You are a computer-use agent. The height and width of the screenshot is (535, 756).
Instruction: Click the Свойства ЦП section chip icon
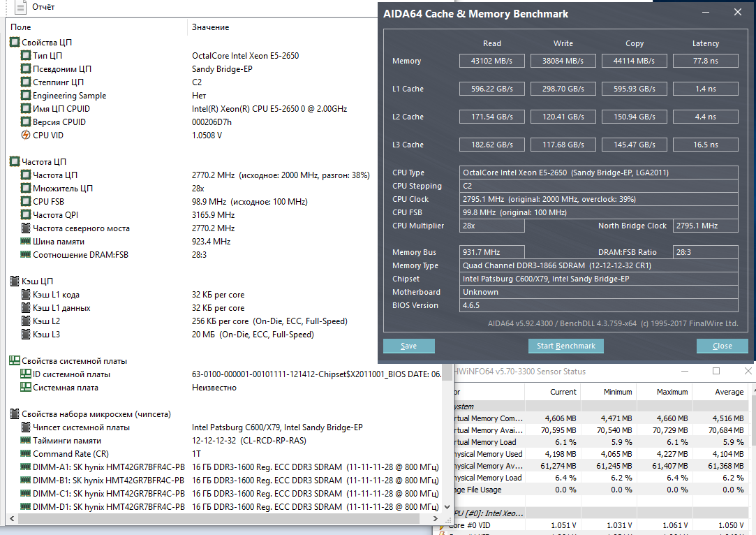pyautogui.click(x=15, y=43)
